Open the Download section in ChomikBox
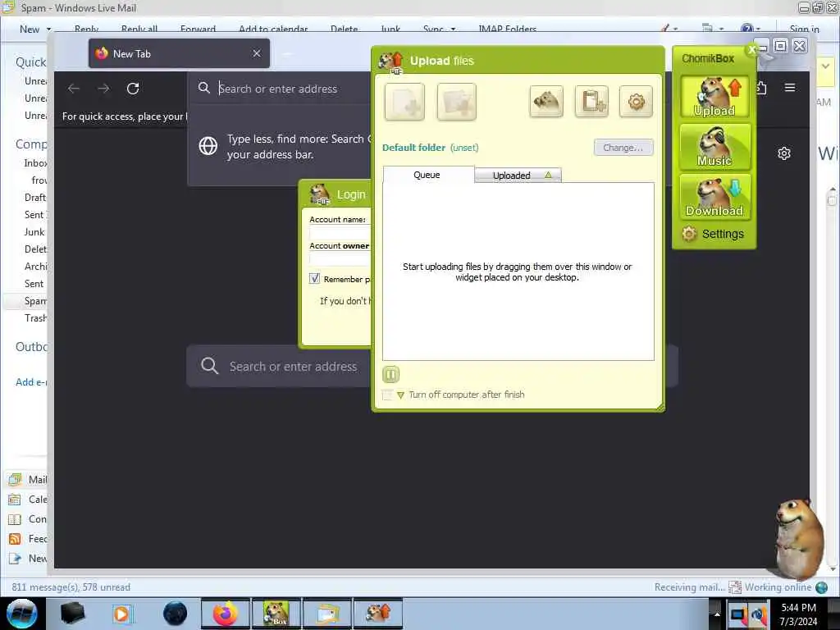 pos(714,197)
